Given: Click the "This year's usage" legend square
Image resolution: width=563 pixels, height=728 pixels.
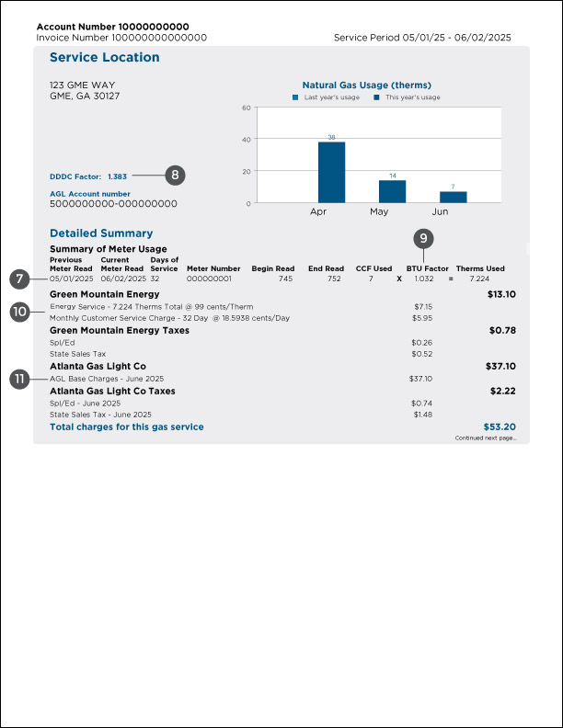Looking at the screenshot, I should pos(377,97).
